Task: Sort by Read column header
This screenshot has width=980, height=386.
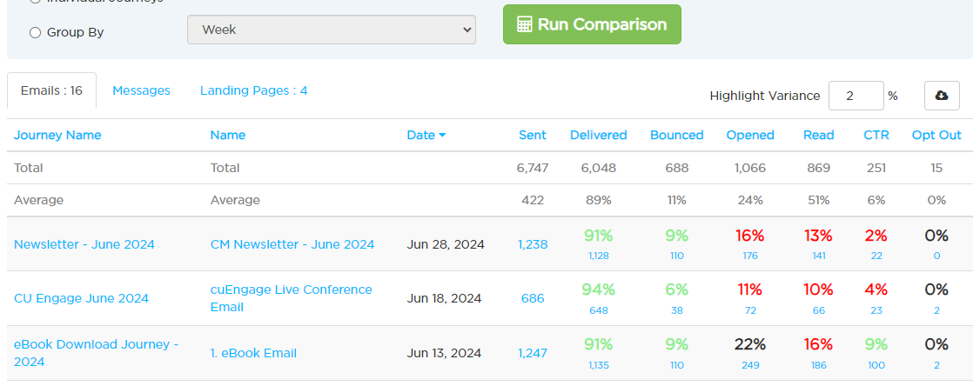Action: [x=819, y=135]
